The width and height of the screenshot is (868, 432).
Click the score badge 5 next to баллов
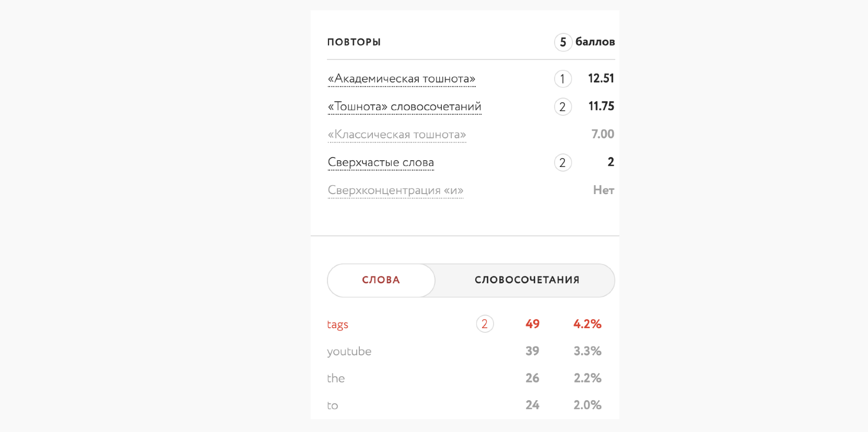(563, 42)
